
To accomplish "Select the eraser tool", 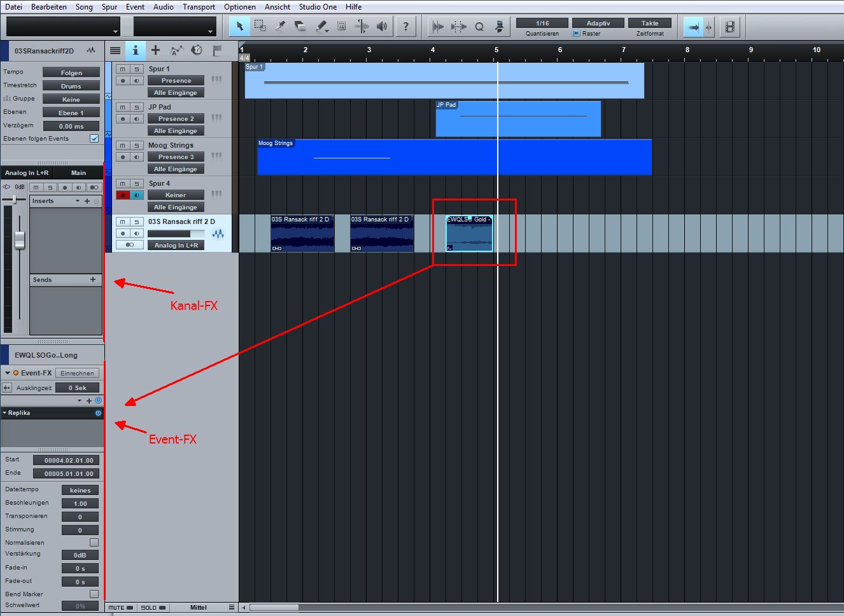I will coord(300,26).
